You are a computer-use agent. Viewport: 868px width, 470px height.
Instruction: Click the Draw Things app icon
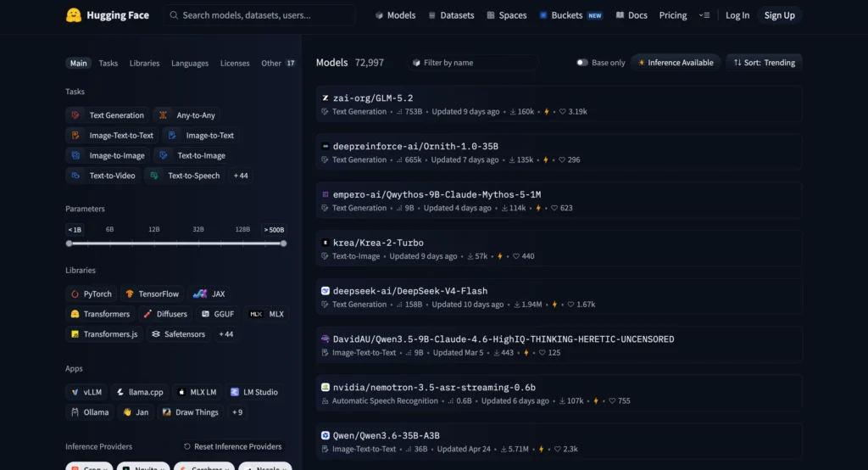(x=167, y=411)
